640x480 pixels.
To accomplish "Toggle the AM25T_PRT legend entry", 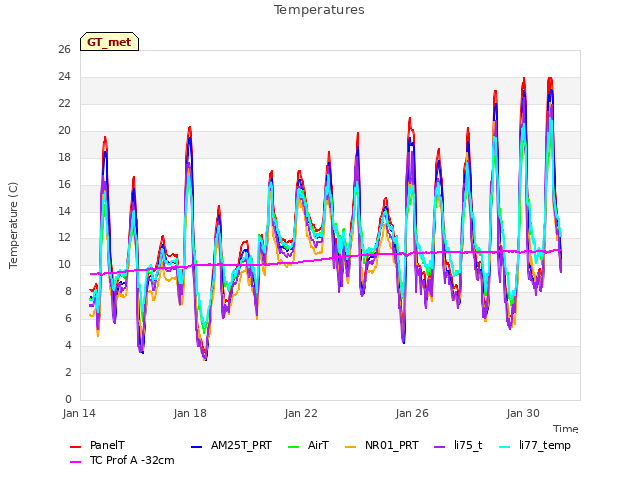I will pyautogui.click(x=231, y=445).
